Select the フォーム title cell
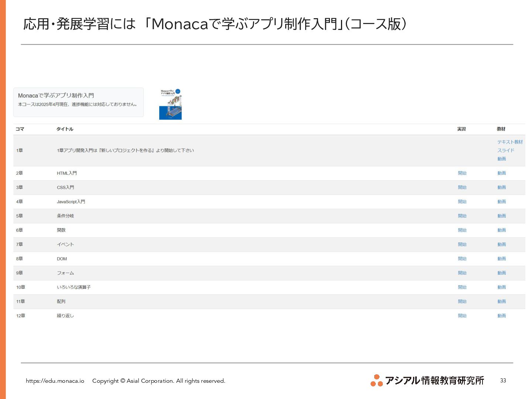Image resolution: width=532 pixels, height=399 pixels. click(x=65, y=273)
